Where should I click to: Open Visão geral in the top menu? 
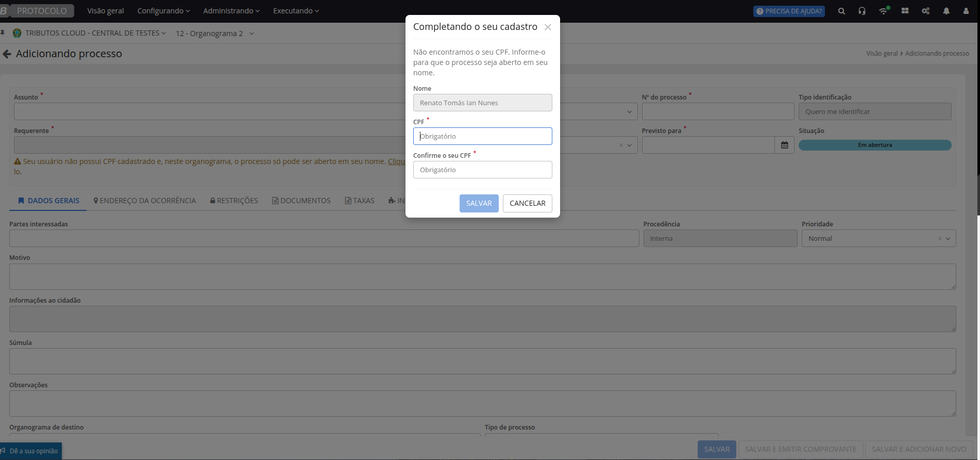106,11
